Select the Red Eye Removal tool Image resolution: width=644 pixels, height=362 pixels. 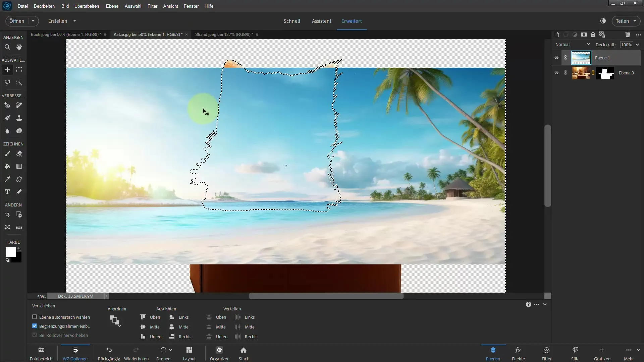pos(7,106)
